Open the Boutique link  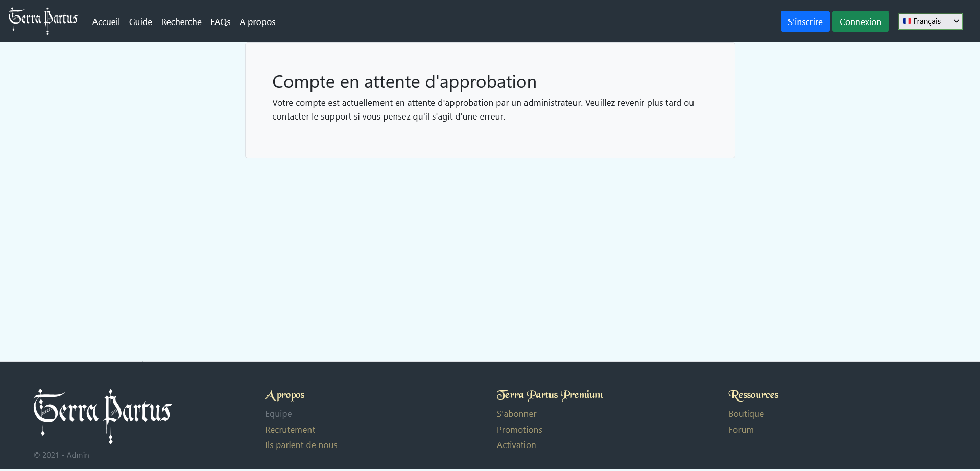click(746, 414)
